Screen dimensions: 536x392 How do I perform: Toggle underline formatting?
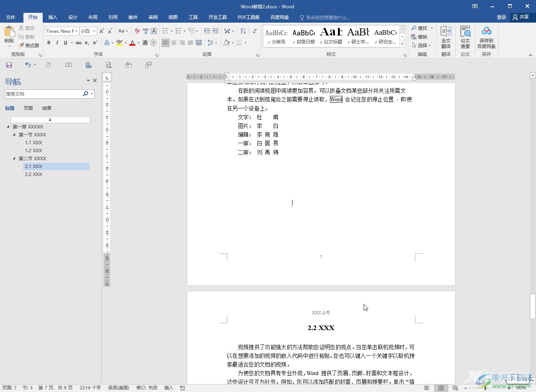point(65,43)
